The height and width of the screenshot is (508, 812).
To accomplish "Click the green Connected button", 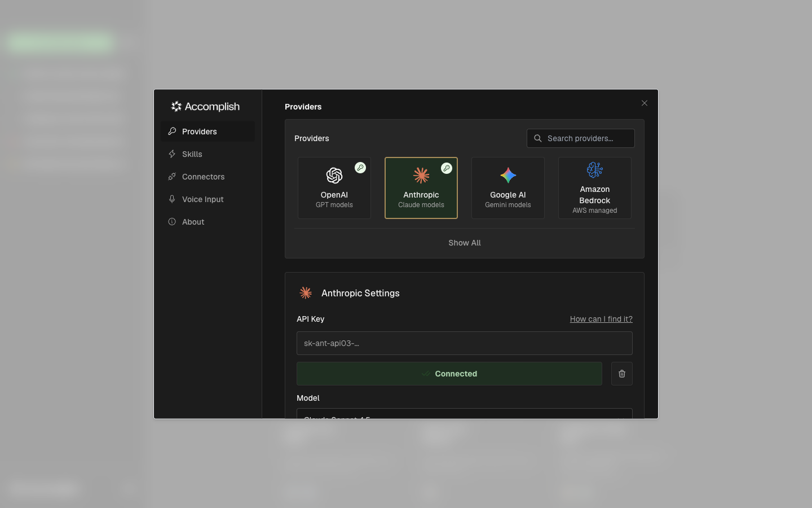I will coord(449,374).
